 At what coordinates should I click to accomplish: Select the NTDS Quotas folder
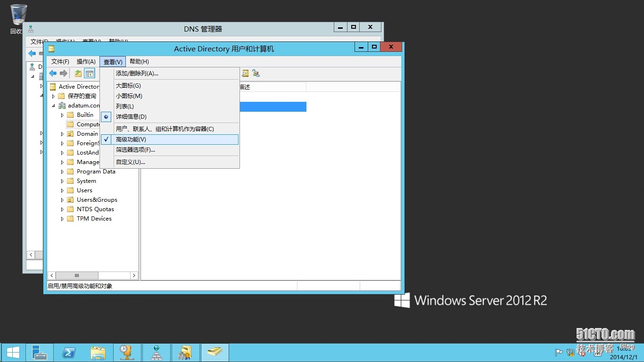[x=95, y=209]
